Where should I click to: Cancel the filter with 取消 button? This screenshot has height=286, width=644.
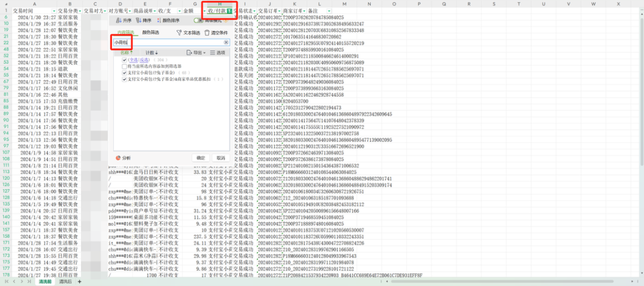coord(221,158)
